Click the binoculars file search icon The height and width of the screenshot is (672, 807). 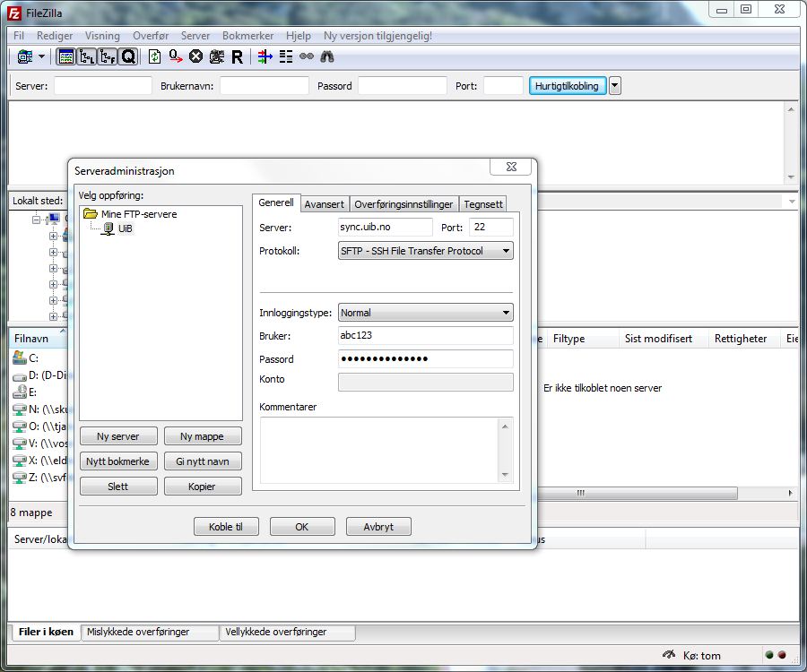tap(327, 56)
